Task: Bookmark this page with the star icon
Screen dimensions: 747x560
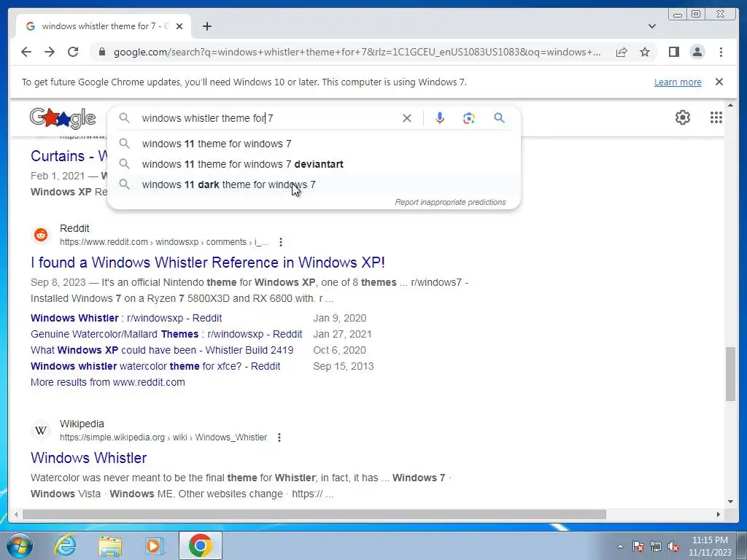Action: [645, 52]
